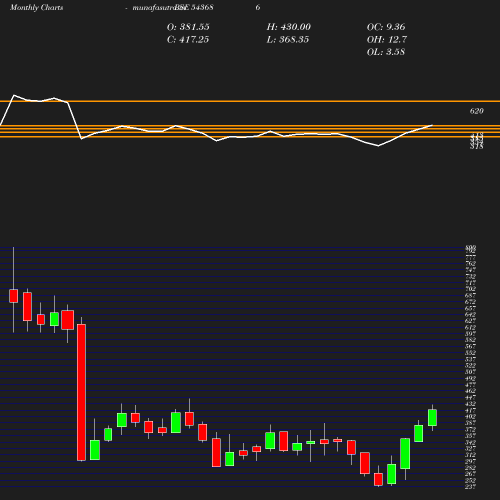
Task: Click the 'OC: 9.36' reading
Action: click(386, 27)
